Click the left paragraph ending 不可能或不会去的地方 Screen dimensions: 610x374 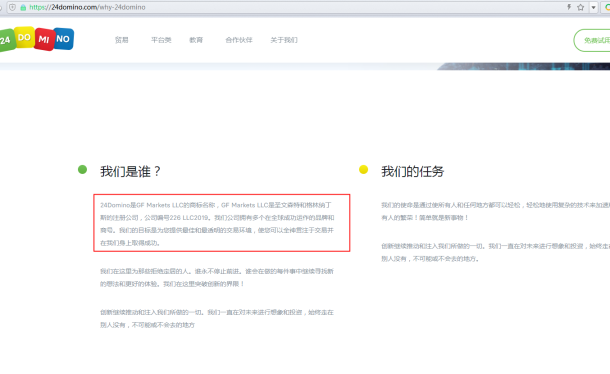[217, 318]
